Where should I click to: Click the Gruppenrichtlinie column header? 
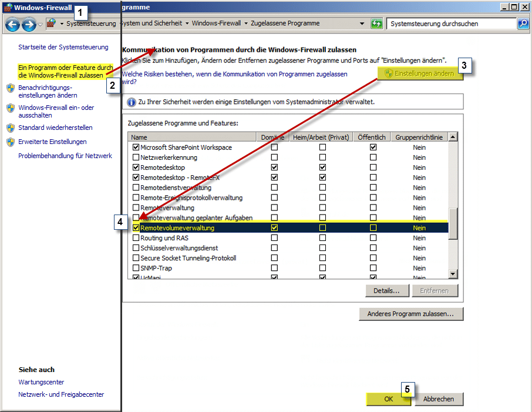tap(419, 137)
